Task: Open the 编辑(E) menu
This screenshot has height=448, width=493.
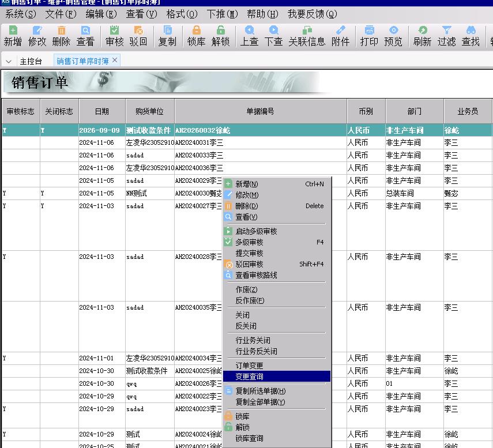Action: 101,14
